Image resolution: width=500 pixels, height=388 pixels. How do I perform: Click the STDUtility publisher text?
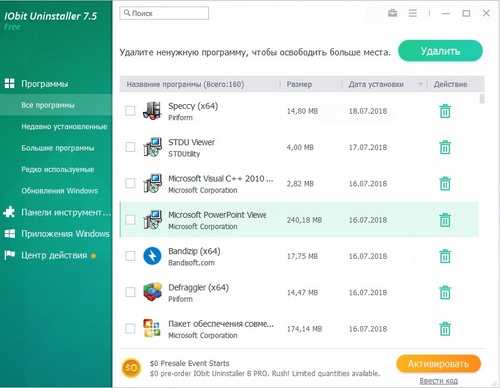pyautogui.click(x=184, y=154)
